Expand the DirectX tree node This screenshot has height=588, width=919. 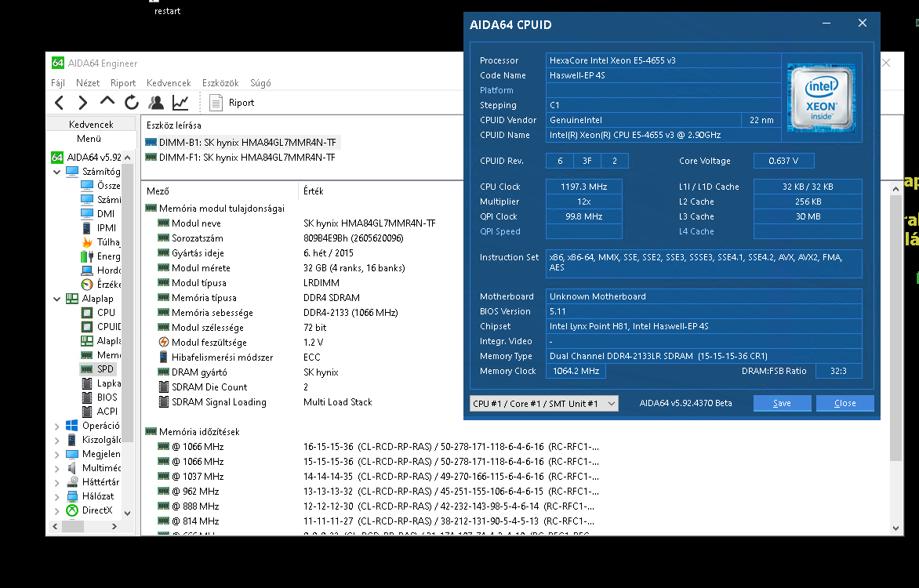pyautogui.click(x=57, y=510)
